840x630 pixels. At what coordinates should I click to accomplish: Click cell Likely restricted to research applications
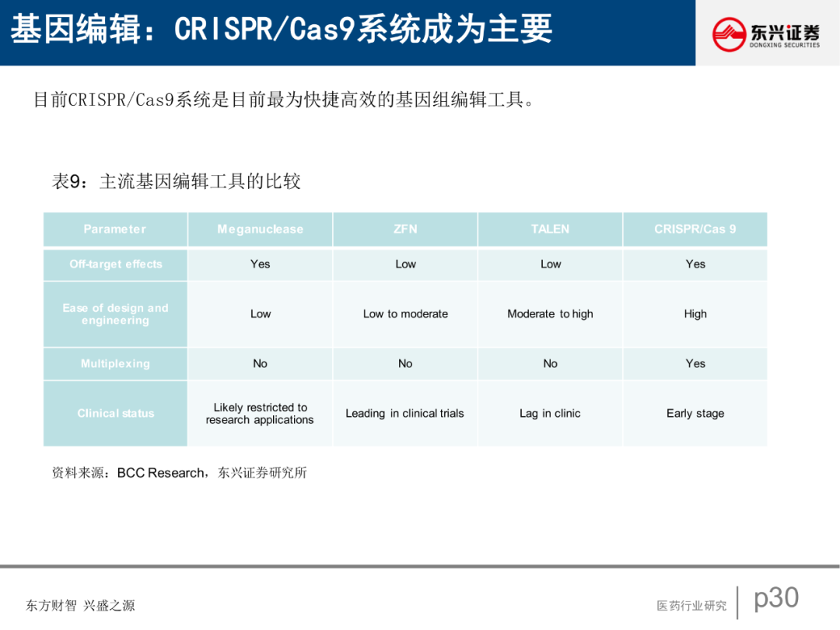point(261,414)
